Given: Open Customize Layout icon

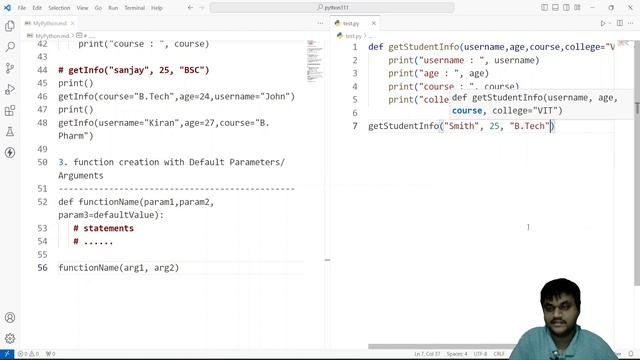Looking at the screenshot, I should point(577,7).
